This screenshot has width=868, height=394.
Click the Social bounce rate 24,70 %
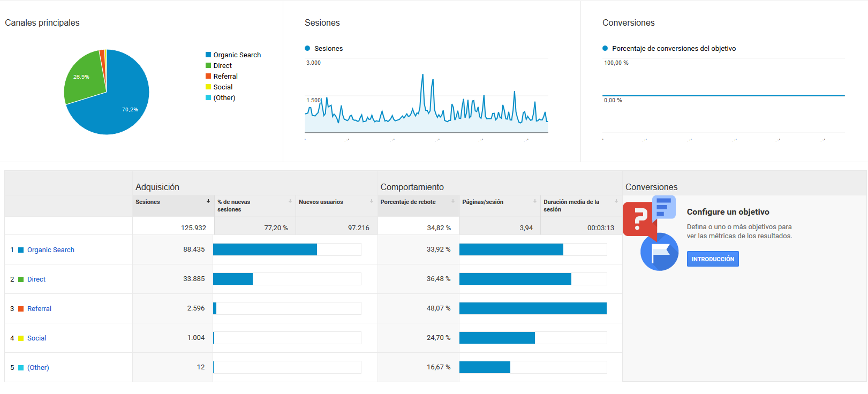439,338
